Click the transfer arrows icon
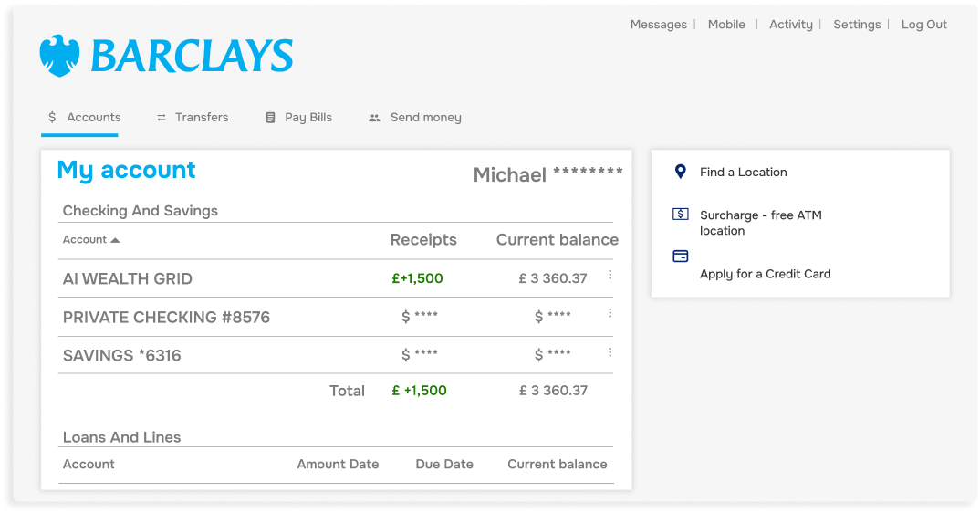 162,118
